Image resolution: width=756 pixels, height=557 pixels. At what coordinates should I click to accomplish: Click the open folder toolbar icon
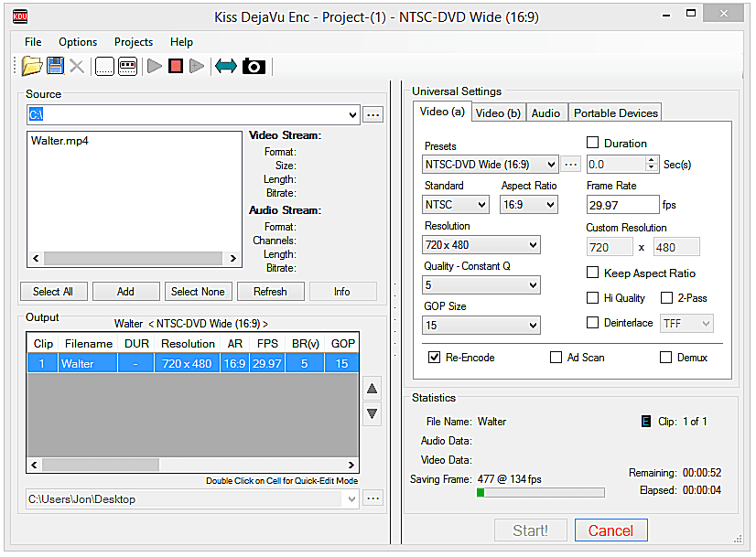click(32, 66)
